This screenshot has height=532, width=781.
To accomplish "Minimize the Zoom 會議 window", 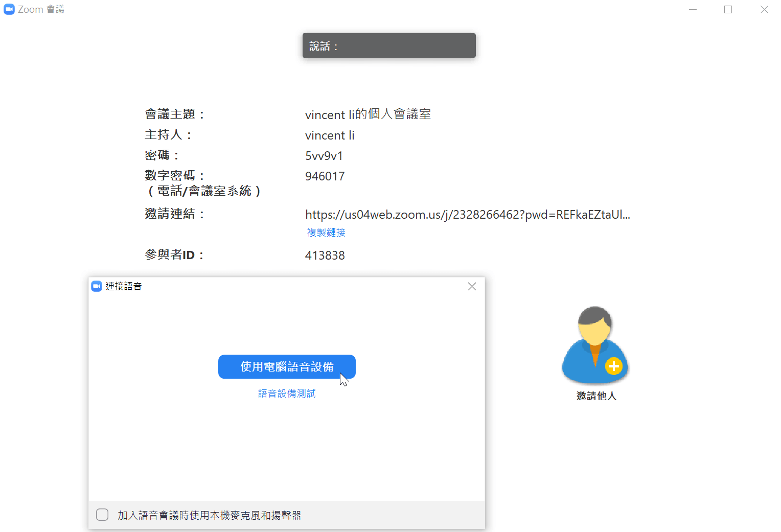I will click(693, 10).
